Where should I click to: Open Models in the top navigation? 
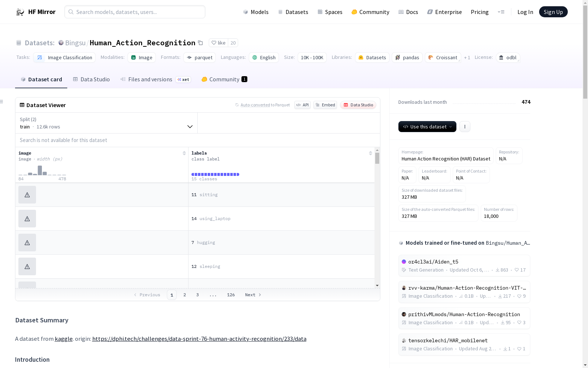point(256,12)
